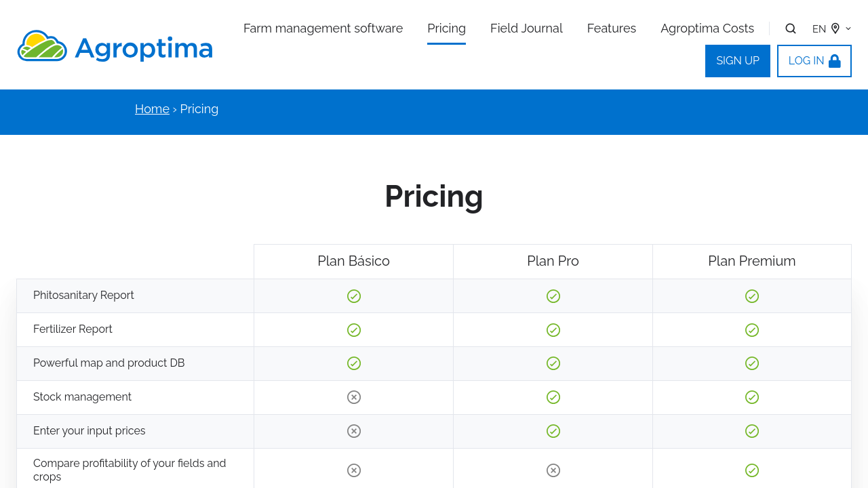Click Phitosanitary Report check under Plan Pro

(x=553, y=296)
